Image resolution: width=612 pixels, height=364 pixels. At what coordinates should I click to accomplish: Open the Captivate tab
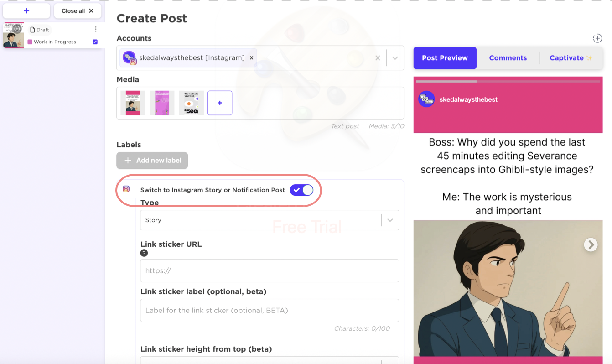pos(570,58)
